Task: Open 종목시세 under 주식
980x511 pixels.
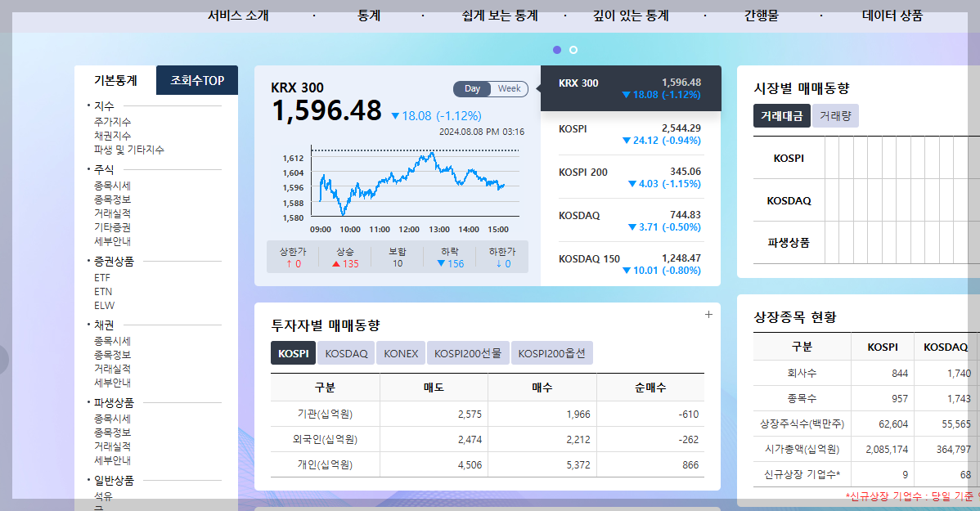Action: [x=113, y=186]
